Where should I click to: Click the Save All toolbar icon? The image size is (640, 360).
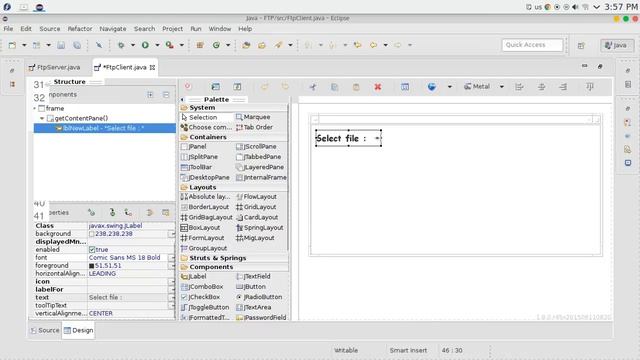pos(77,45)
